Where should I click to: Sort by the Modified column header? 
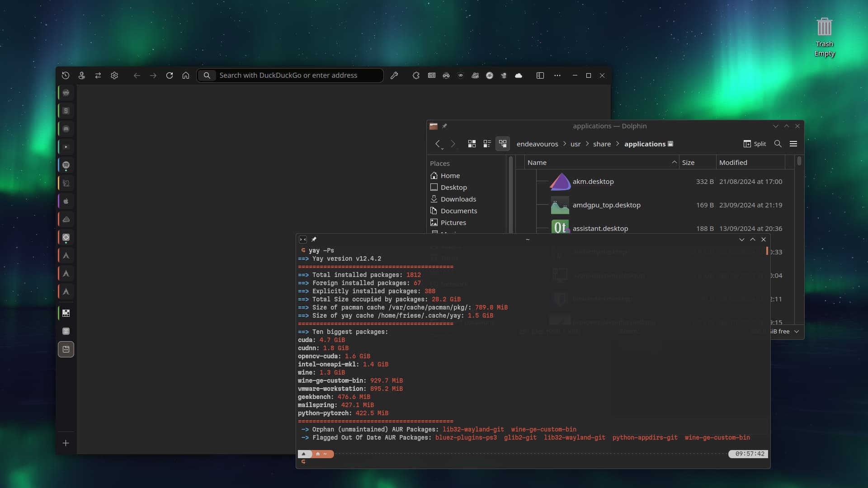click(750, 163)
